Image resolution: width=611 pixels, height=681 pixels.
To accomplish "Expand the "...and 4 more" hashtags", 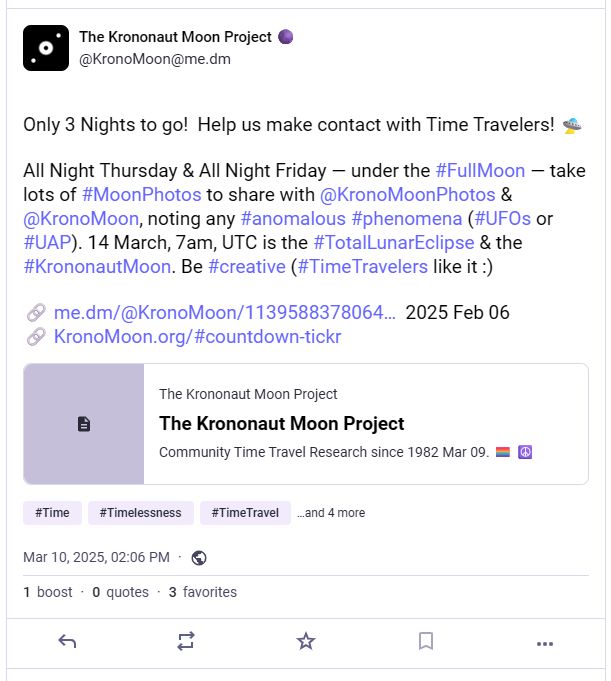I will click(331, 513).
